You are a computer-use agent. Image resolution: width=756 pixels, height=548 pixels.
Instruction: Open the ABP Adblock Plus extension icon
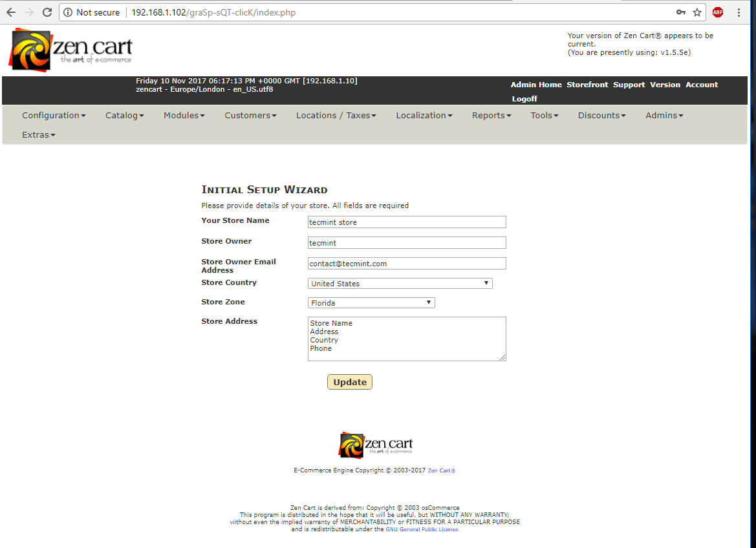pos(718,12)
